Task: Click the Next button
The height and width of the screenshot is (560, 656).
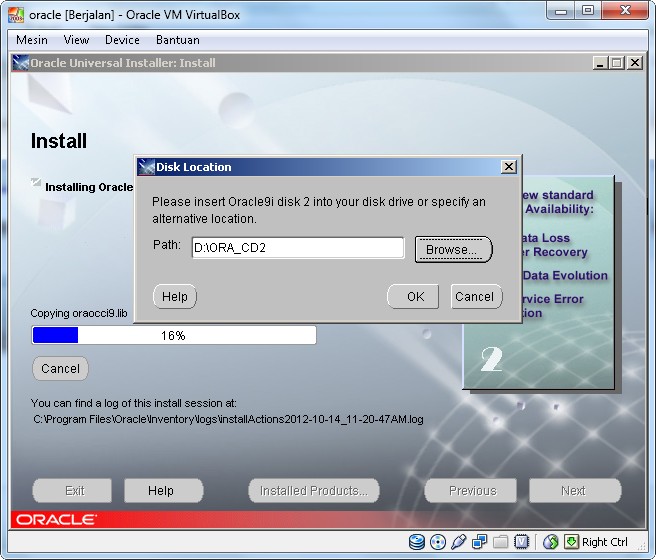Action: (x=575, y=491)
